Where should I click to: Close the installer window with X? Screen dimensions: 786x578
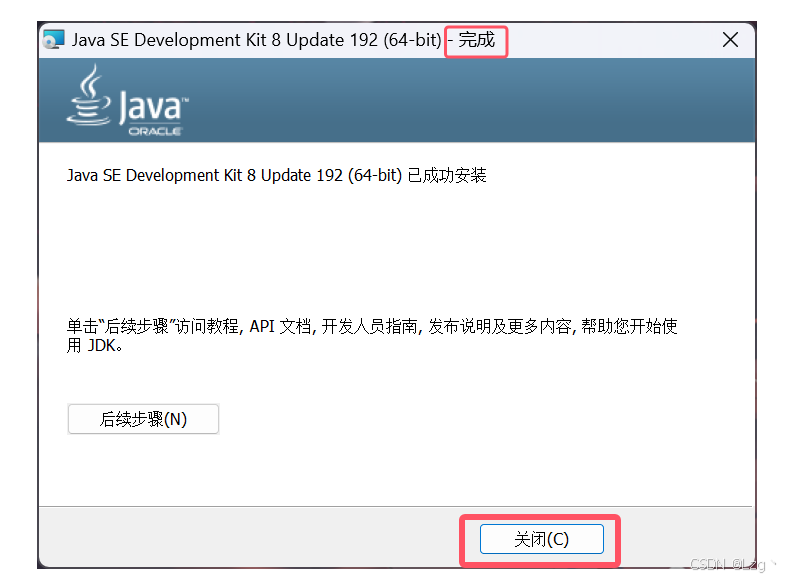coord(730,40)
